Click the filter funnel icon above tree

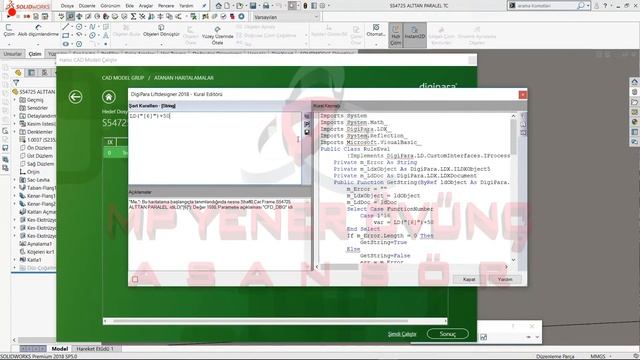coord(16,83)
